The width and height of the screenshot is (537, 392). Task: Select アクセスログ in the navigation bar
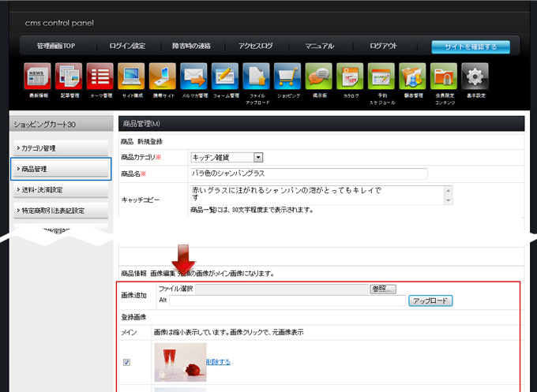256,47
